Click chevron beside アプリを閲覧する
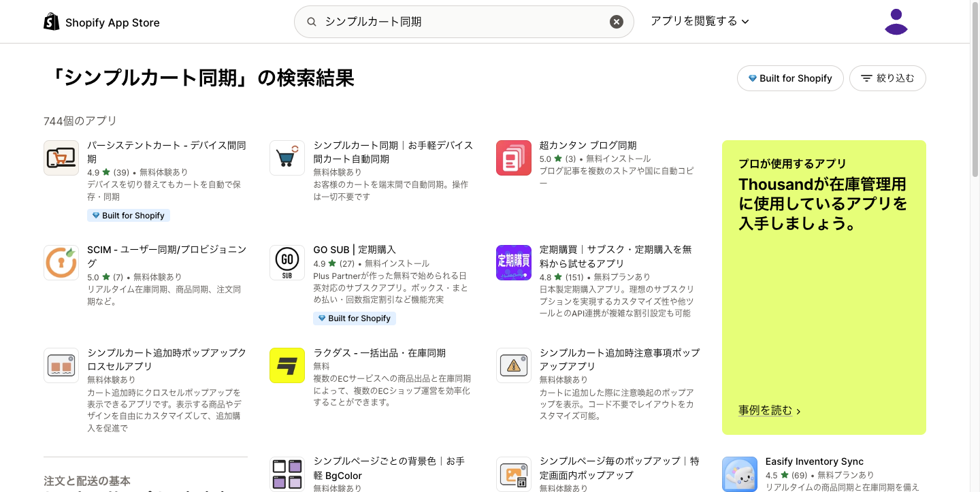Screen dimensions: 980x492 pos(745,22)
